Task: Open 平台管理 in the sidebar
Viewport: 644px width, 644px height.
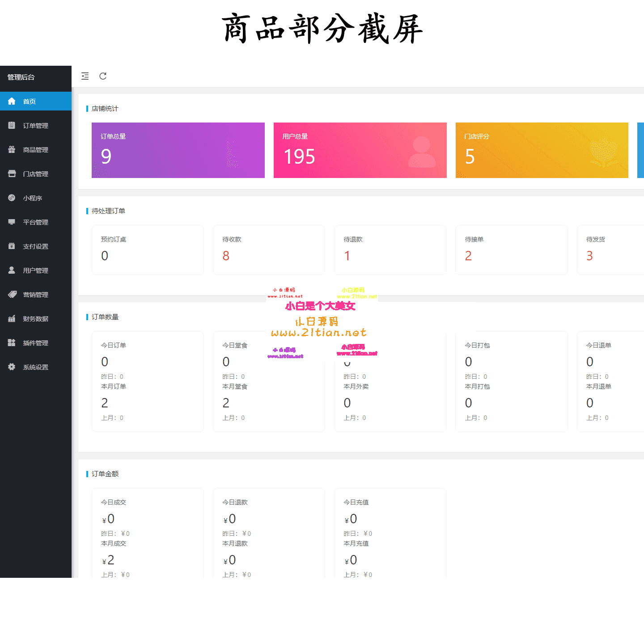Action: [x=35, y=222]
